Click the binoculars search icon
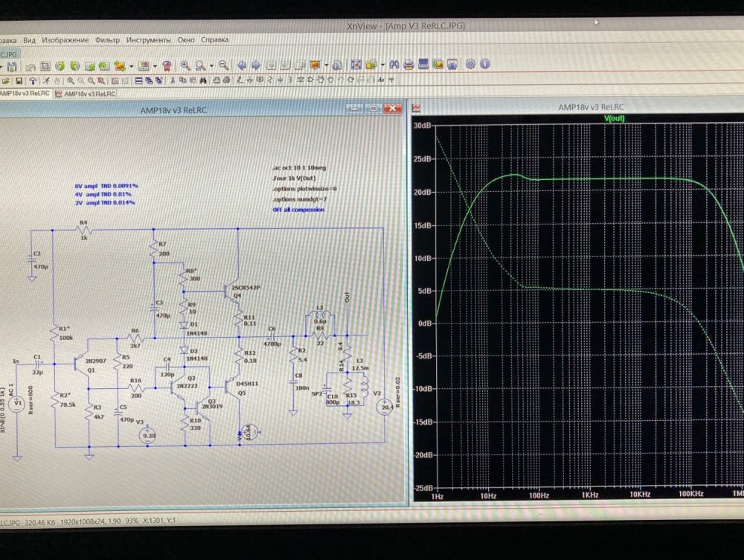744x560 pixels. [x=393, y=65]
